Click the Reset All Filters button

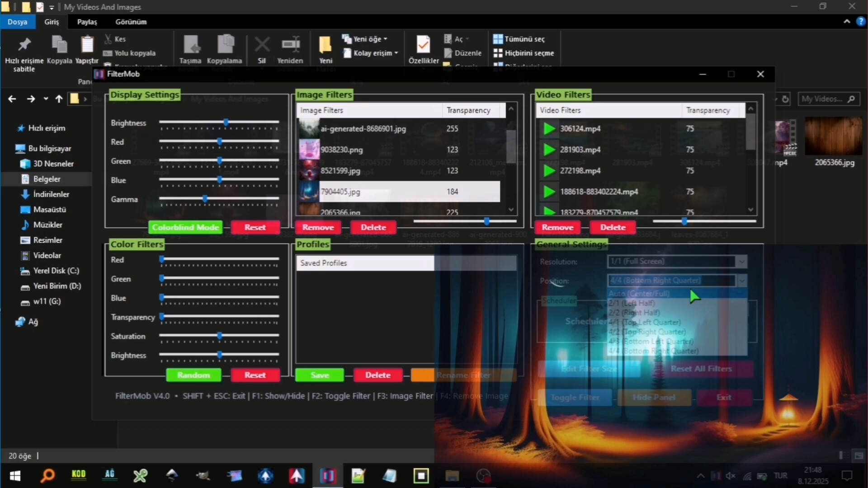coord(702,369)
